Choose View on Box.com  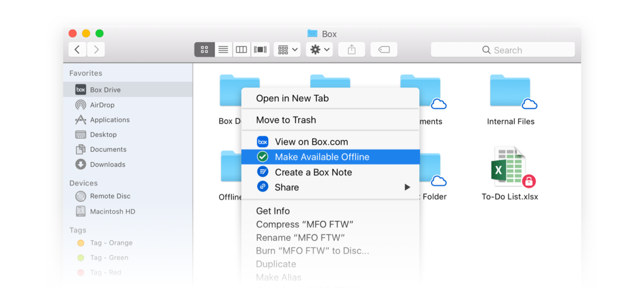330,142
